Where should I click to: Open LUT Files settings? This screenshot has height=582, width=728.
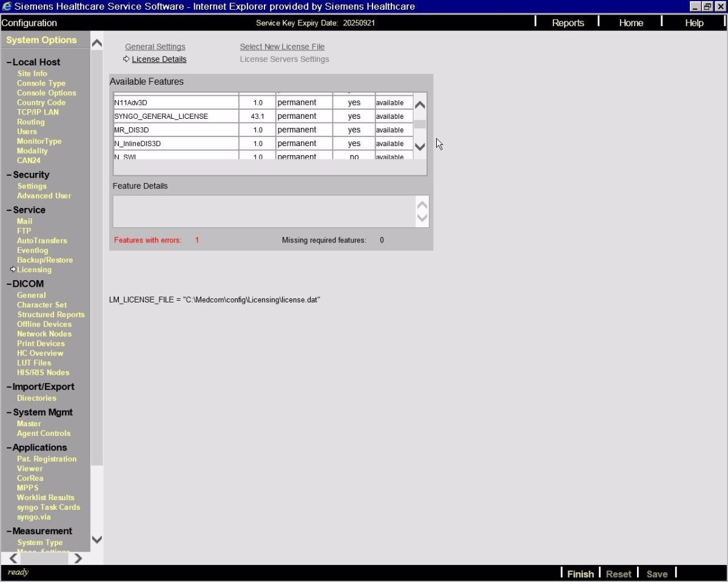34,363
